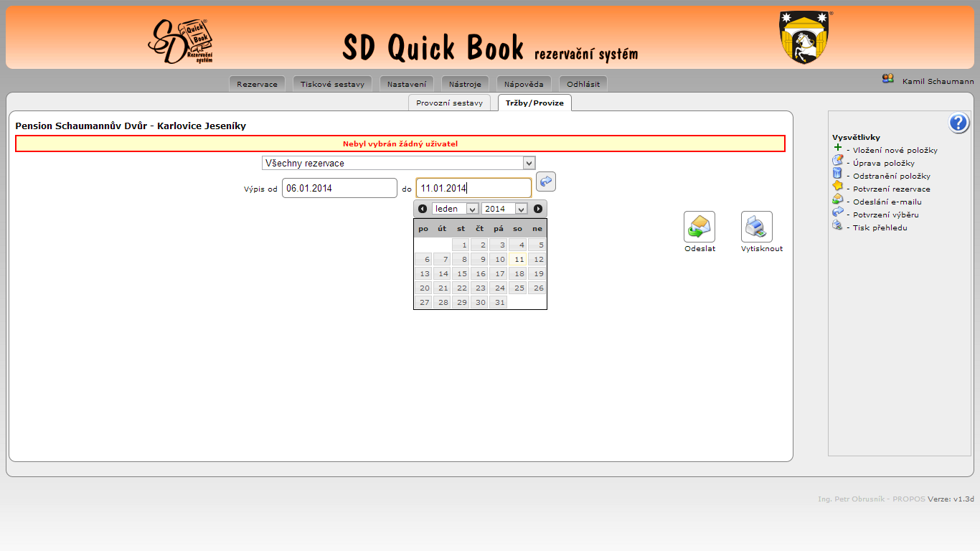Expand the Všechny rezervace dropdown
The image size is (980, 551).
399,163
